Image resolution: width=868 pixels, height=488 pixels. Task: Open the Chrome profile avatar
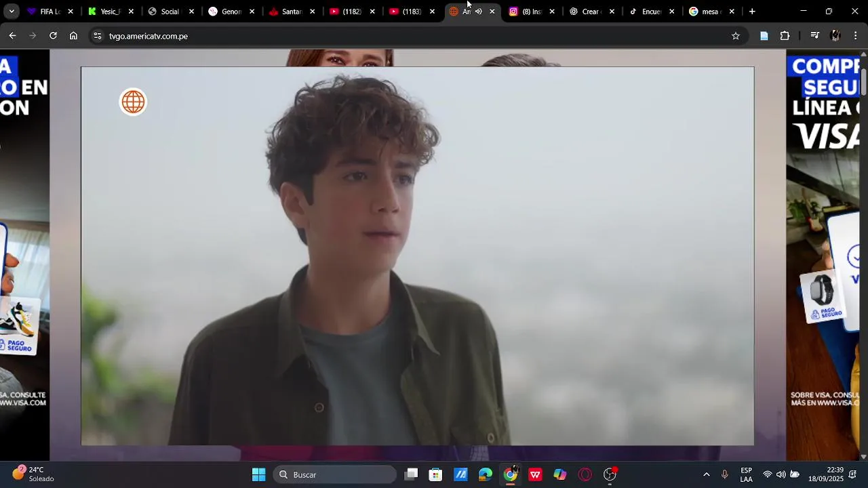click(835, 36)
